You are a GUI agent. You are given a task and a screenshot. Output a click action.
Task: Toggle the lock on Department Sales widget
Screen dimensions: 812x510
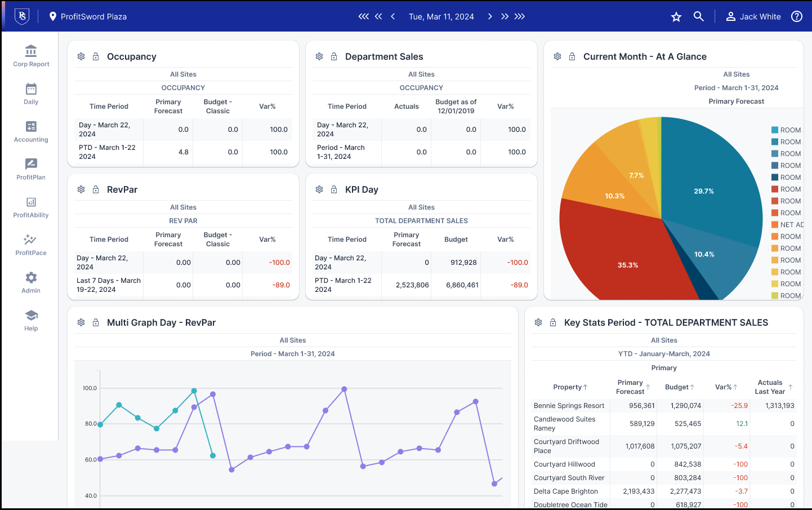[x=334, y=56]
